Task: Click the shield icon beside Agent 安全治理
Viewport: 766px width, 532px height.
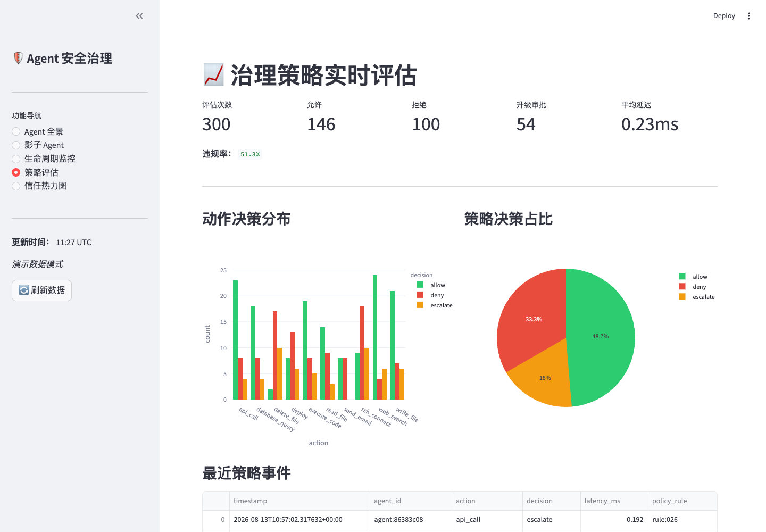Action: click(18, 58)
